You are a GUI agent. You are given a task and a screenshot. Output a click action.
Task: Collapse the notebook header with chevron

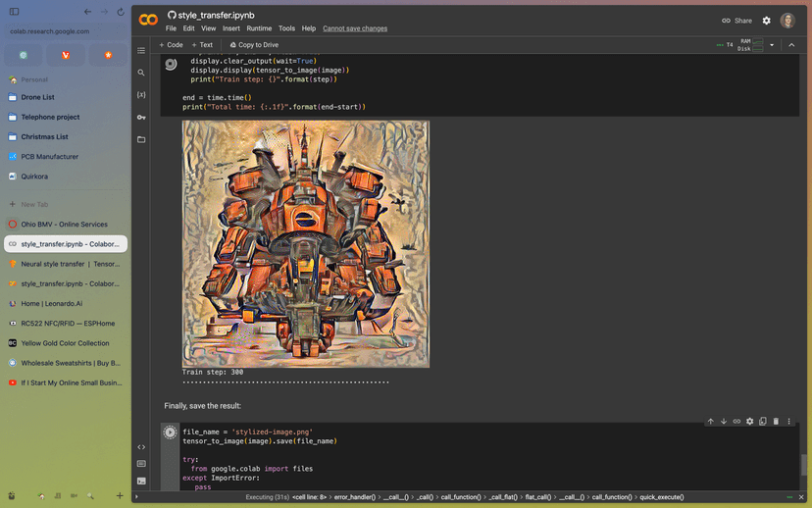[789, 45]
